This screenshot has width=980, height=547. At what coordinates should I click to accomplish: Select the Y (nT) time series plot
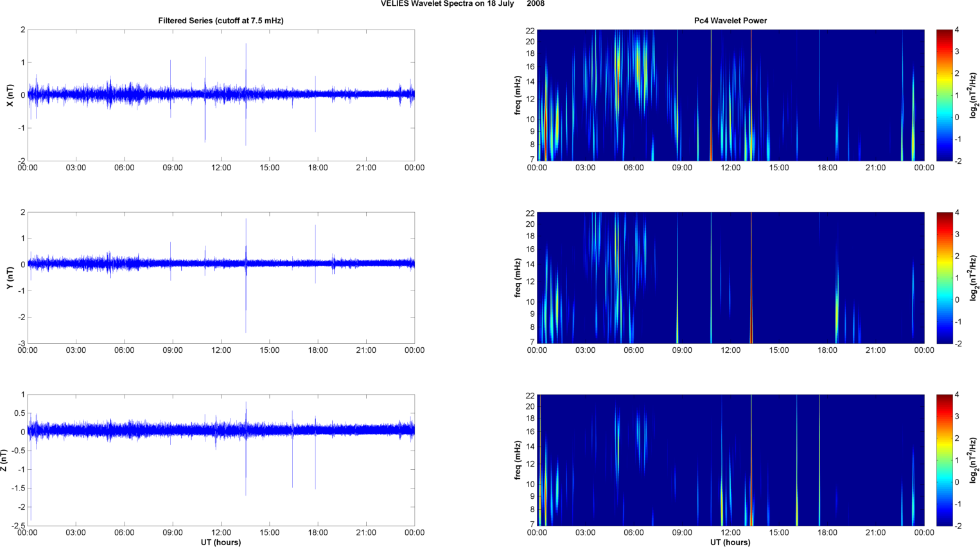pos(221,278)
